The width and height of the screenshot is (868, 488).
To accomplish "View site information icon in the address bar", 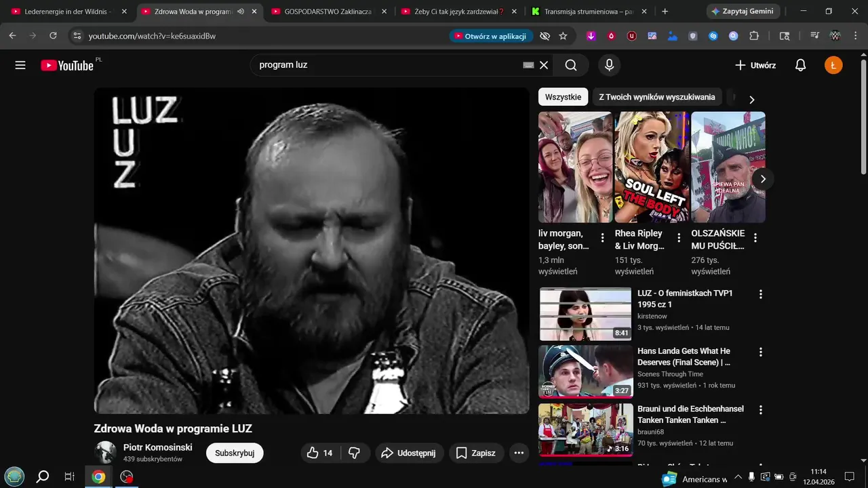I will click(x=77, y=36).
